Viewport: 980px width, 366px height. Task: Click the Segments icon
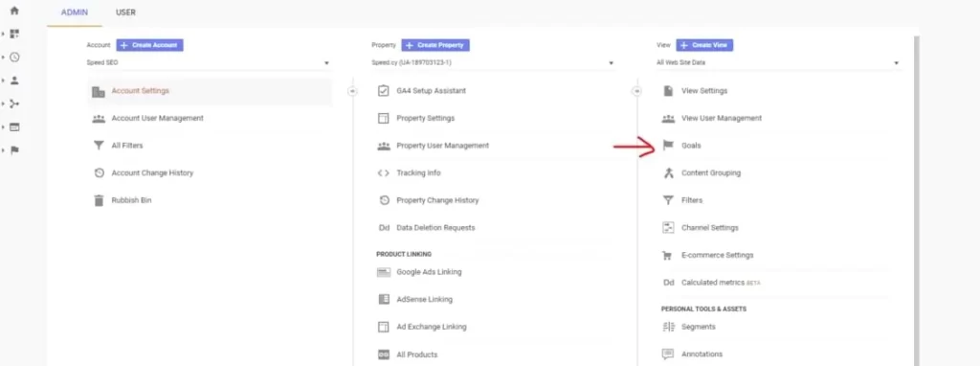click(668, 328)
